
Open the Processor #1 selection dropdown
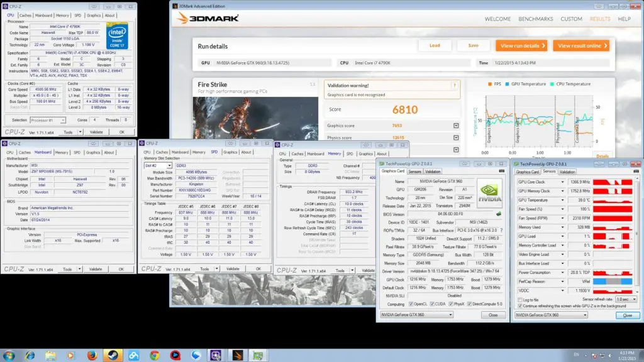[48, 120]
